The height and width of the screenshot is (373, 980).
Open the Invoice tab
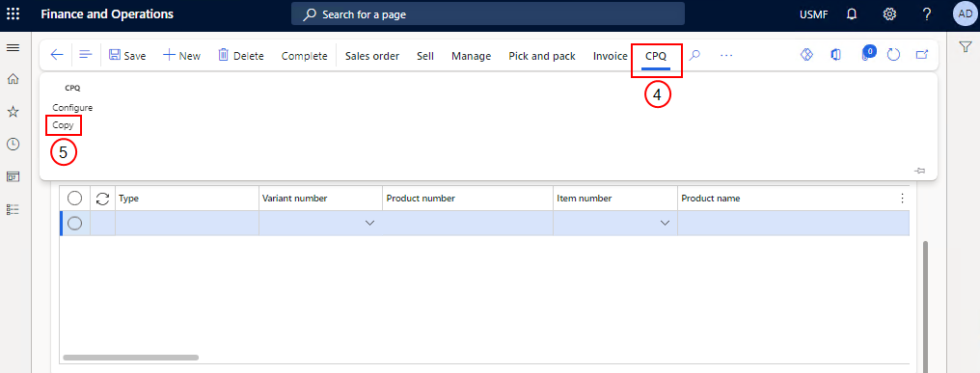pos(610,56)
